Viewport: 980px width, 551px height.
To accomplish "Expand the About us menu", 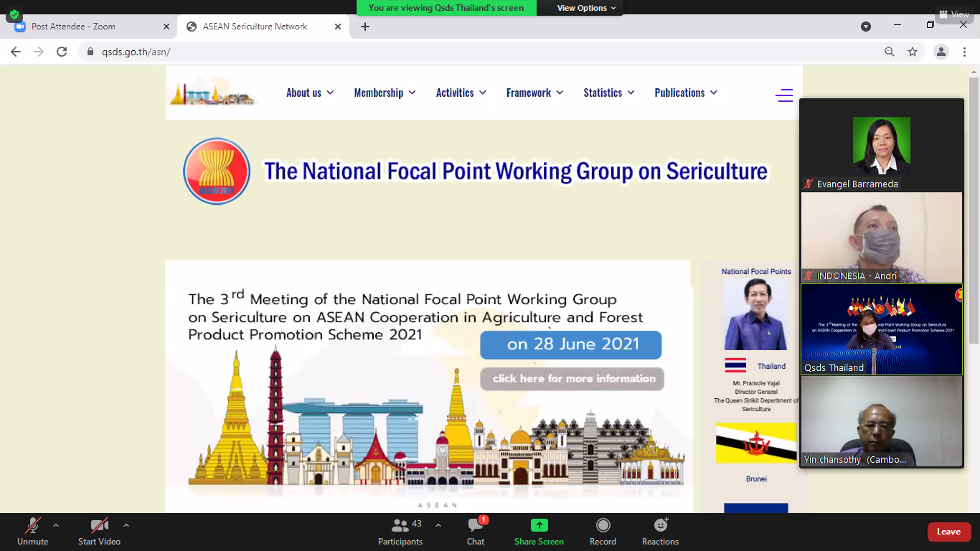I will pyautogui.click(x=310, y=93).
